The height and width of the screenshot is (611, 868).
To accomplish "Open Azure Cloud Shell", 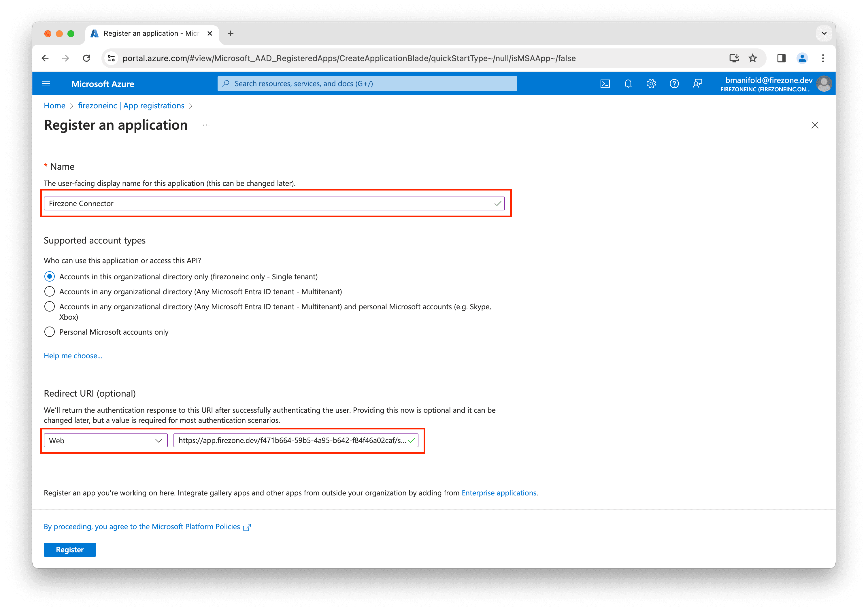I will point(605,84).
